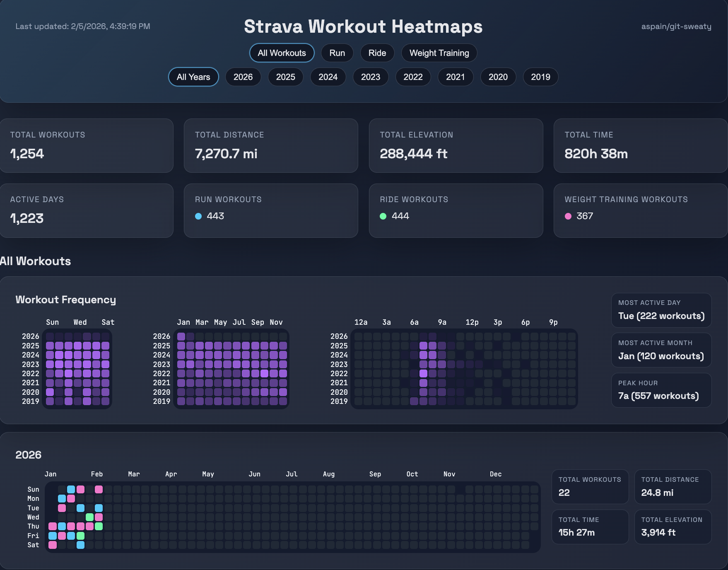
Task: Select the 2023 year pill
Action: click(x=370, y=77)
